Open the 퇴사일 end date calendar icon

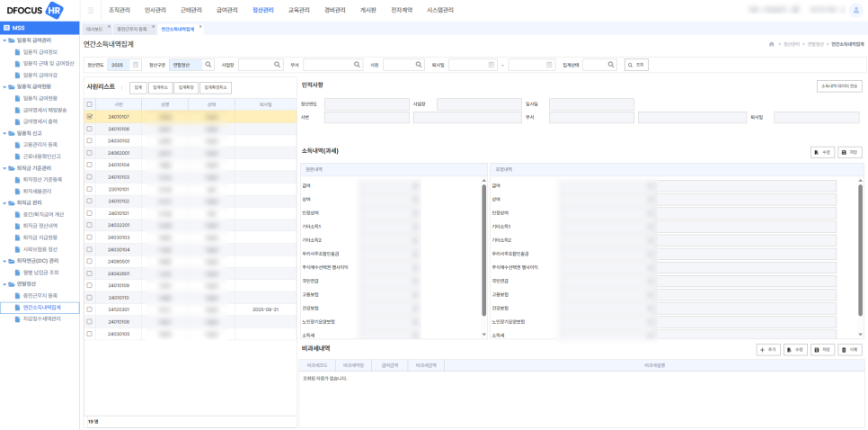(x=549, y=65)
